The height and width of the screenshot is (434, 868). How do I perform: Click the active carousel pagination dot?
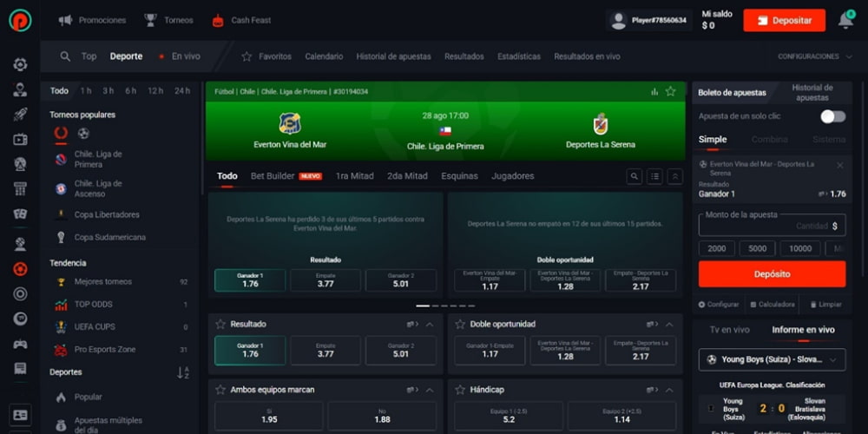point(423,306)
